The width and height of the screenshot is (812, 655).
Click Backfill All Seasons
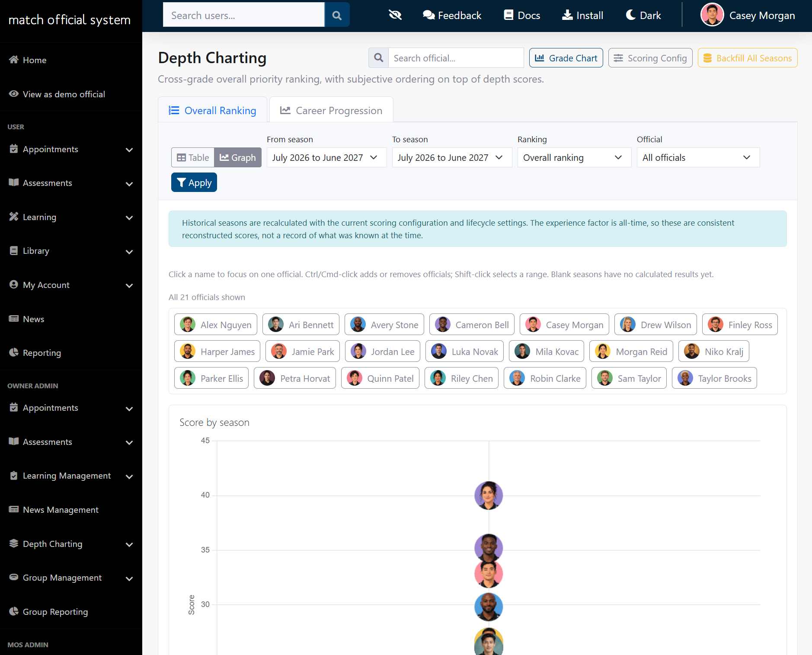tap(748, 58)
